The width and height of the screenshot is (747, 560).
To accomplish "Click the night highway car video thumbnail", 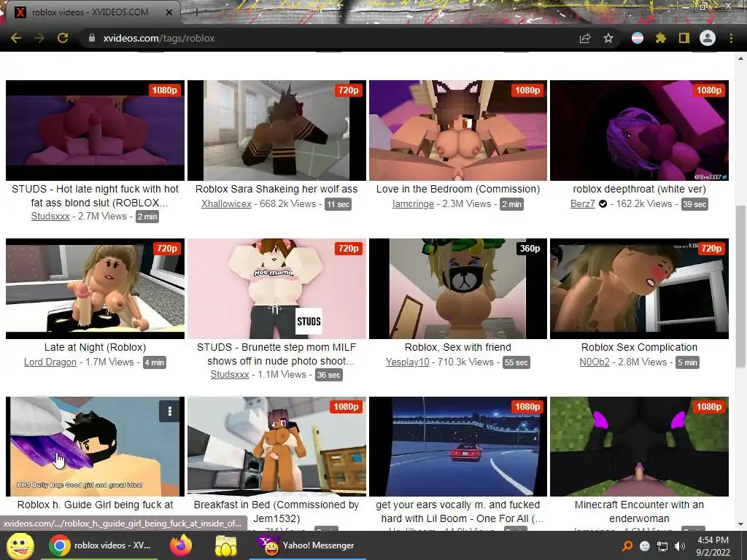I will point(458,446).
